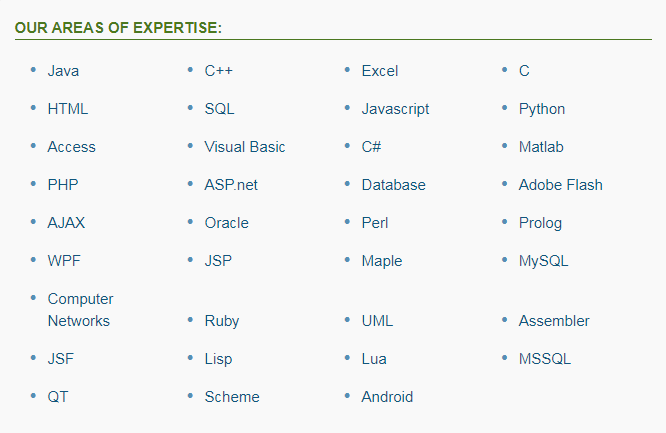Open the Oracle link
The height and width of the screenshot is (433, 666).
(226, 223)
